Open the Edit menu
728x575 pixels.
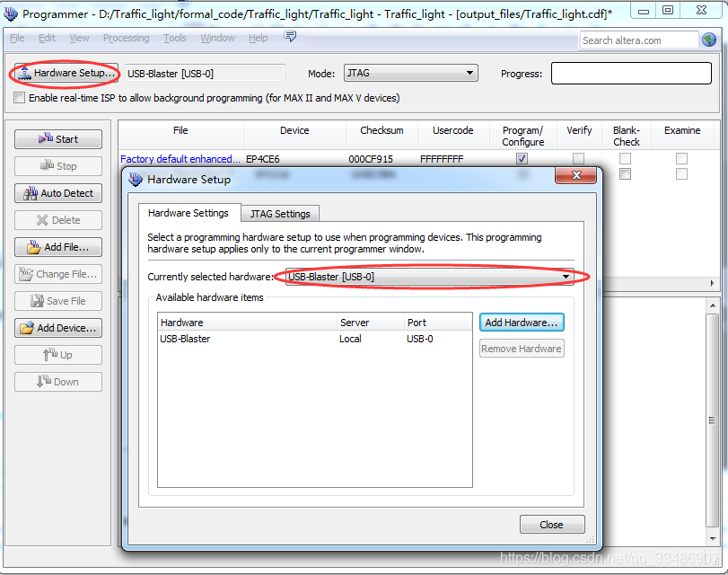tap(47, 38)
